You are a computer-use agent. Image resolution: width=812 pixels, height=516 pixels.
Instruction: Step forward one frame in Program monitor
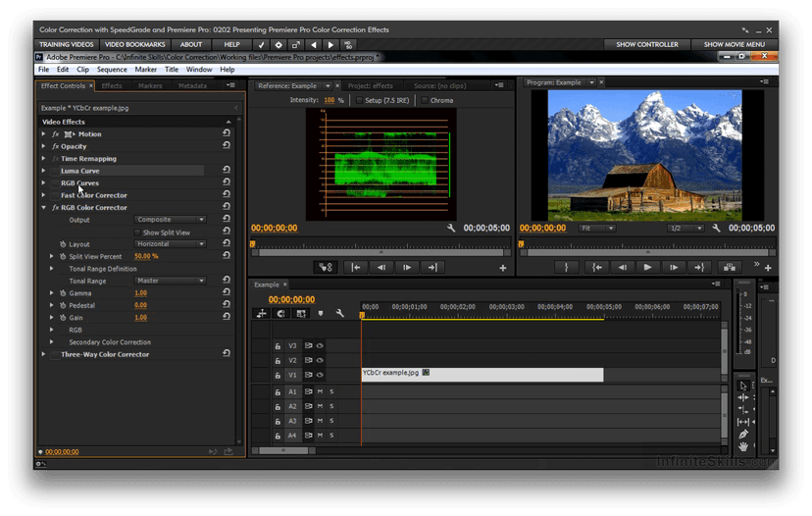click(673, 268)
